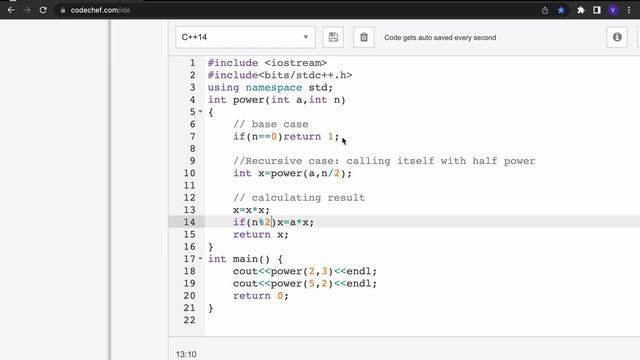Click the '//Recursive case' comment line
Viewport: 640px width, 360px height.
[384, 161]
